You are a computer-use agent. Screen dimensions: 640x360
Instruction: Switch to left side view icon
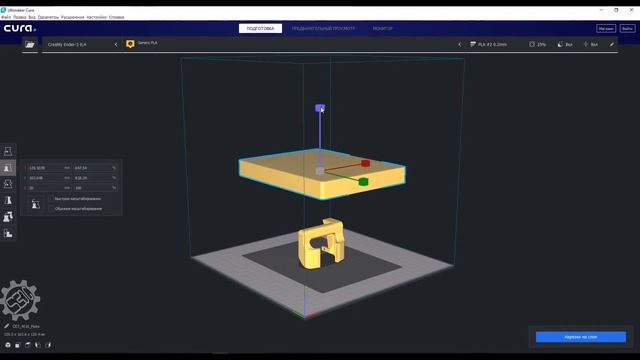click(x=38, y=345)
